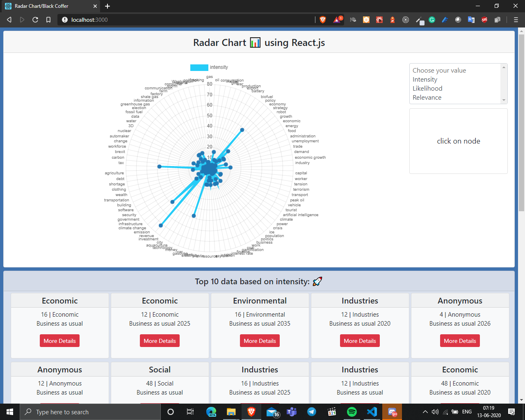Open the red extension with notification badge
Image resolution: width=525 pixels, height=420 pixels.
tap(337, 19)
